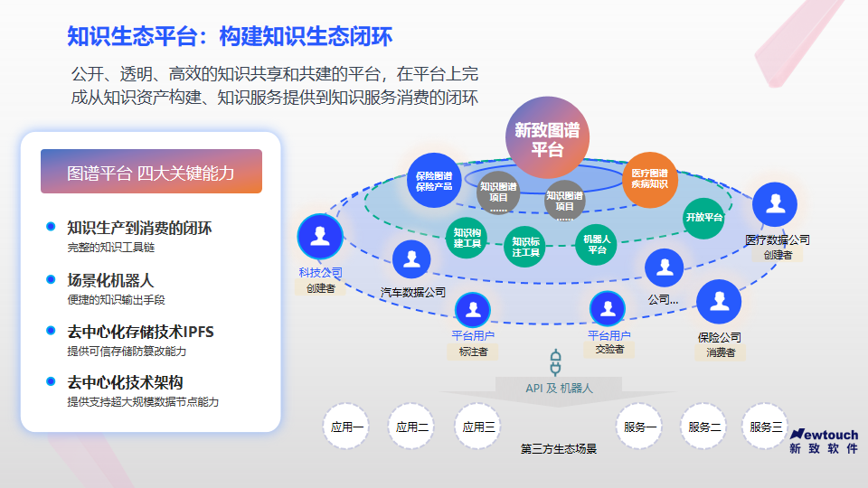Click the 消费者 tag under 保险公司
Image resolution: width=868 pixels, height=488 pixels.
coord(721,352)
